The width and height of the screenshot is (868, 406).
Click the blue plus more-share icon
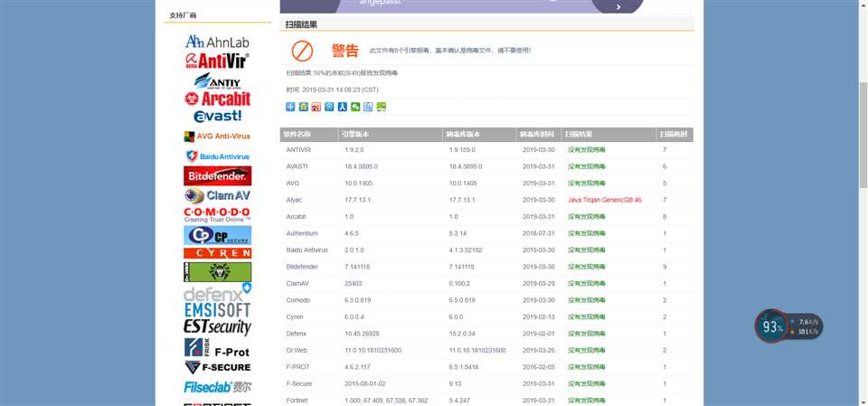290,107
